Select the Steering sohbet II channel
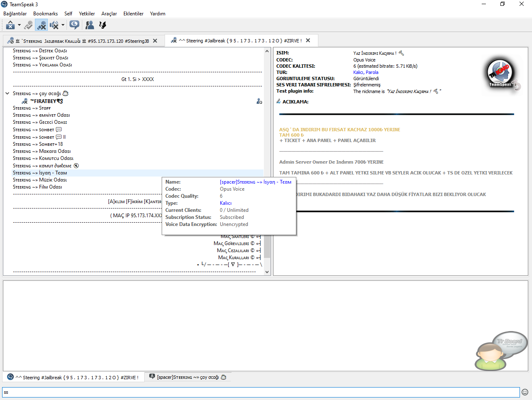 tap(39, 137)
